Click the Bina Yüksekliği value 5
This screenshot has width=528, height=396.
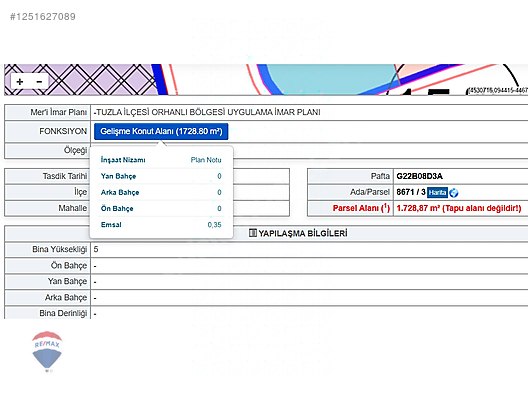(96, 249)
